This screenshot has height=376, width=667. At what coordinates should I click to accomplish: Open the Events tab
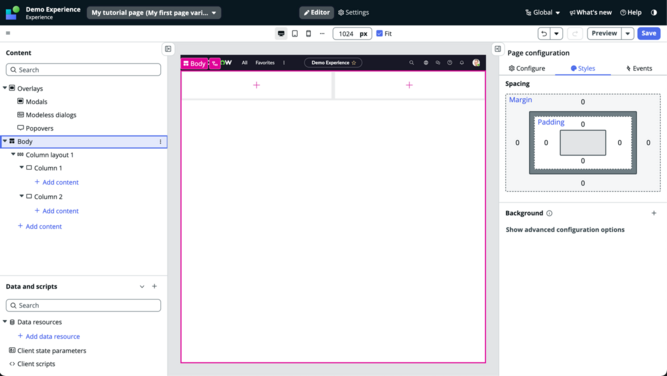pos(639,68)
